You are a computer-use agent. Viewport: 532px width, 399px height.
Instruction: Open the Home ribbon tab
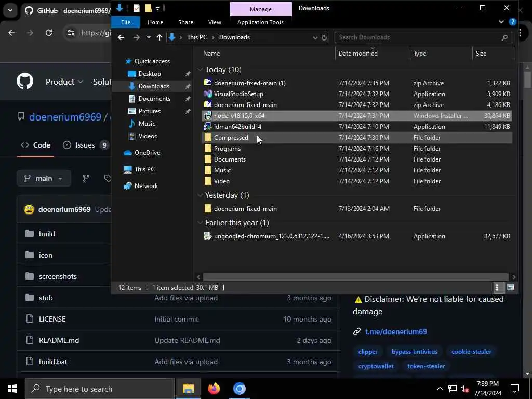[x=155, y=22]
